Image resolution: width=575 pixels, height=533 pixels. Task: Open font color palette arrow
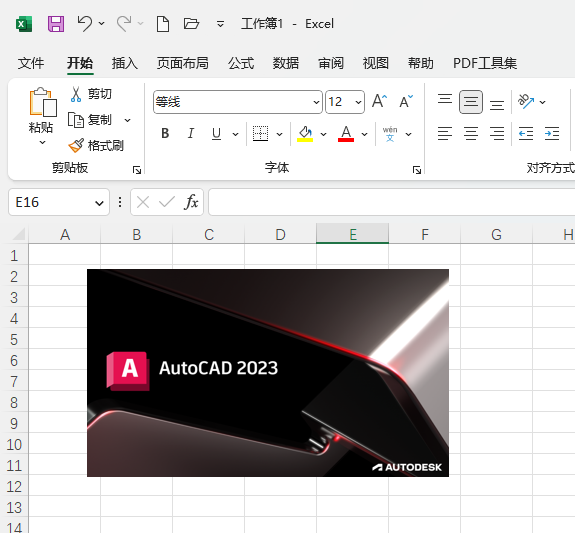365,134
